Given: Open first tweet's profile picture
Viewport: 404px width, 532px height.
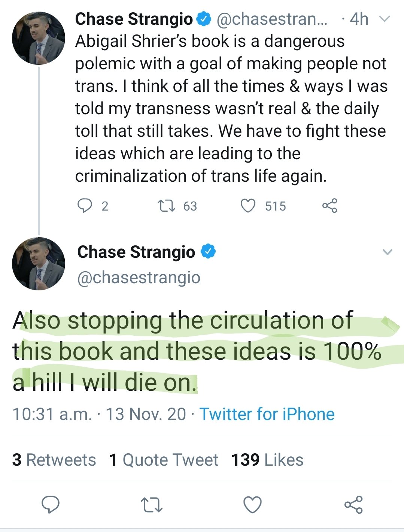Looking at the screenshot, I should tap(39, 38).
